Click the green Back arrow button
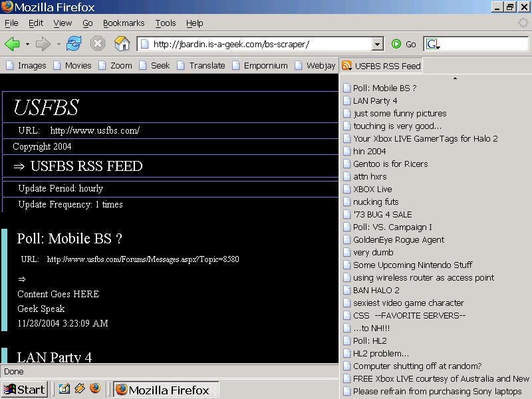The image size is (532, 399). point(12,44)
